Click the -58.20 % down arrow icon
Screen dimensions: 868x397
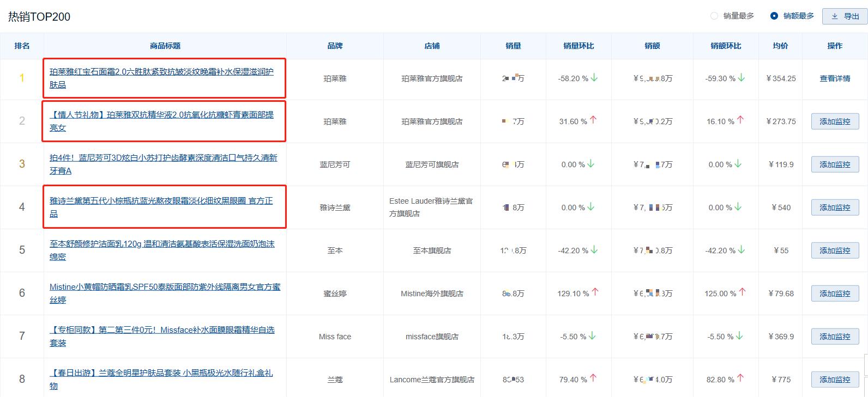[594, 78]
